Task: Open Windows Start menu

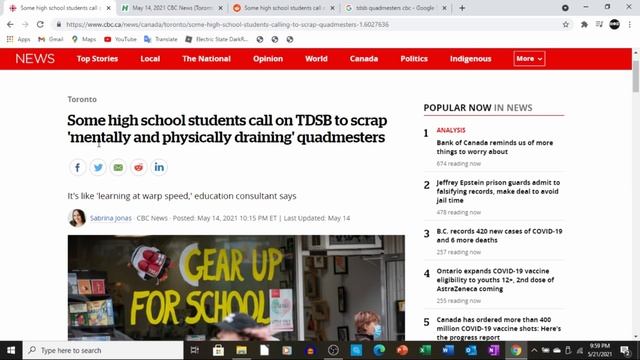Action: 11,350
